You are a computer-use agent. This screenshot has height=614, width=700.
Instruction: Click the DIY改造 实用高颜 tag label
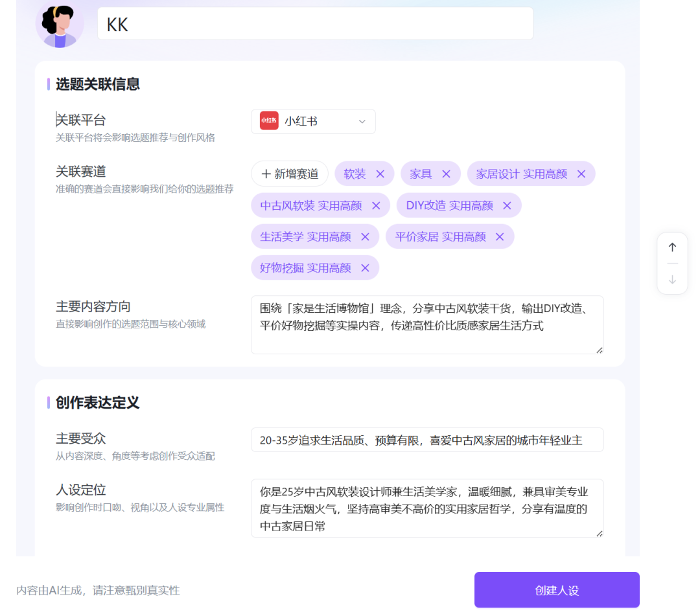449,206
